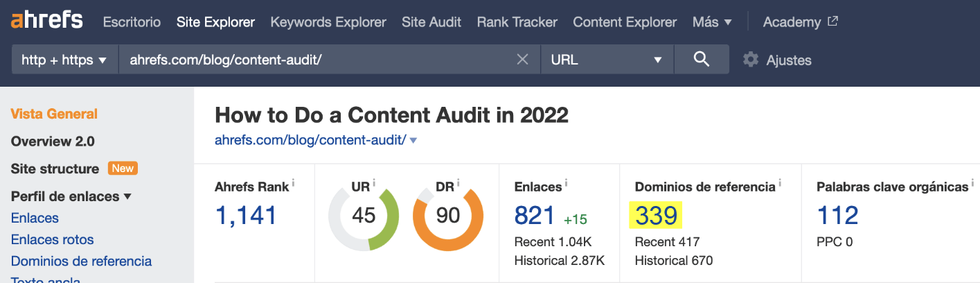
Task: Click Dominios de referencia info icon
Action: click(780, 183)
